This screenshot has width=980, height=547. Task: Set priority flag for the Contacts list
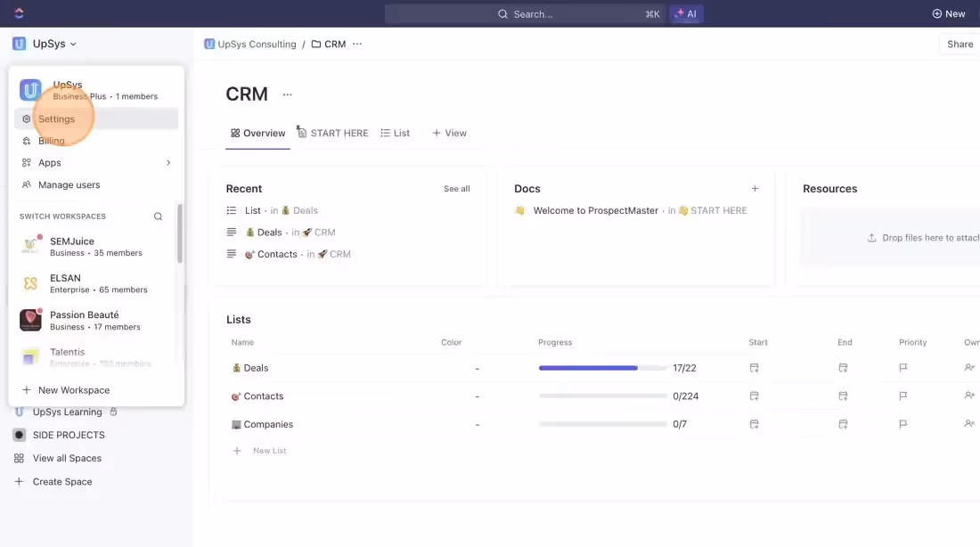[902, 396]
